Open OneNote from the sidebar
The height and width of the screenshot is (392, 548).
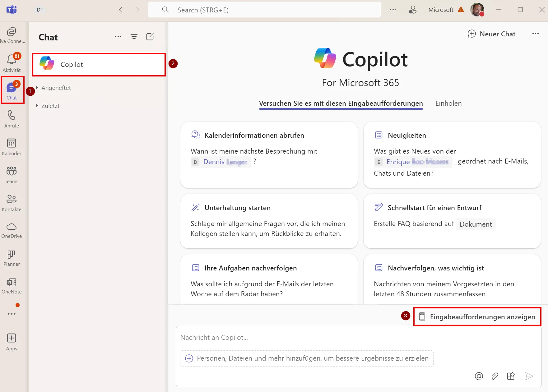(x=12, y=285)
